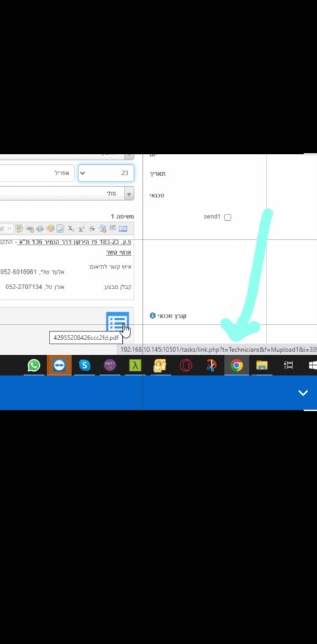Open the day dropdown showing 23

tap(106, 173)
